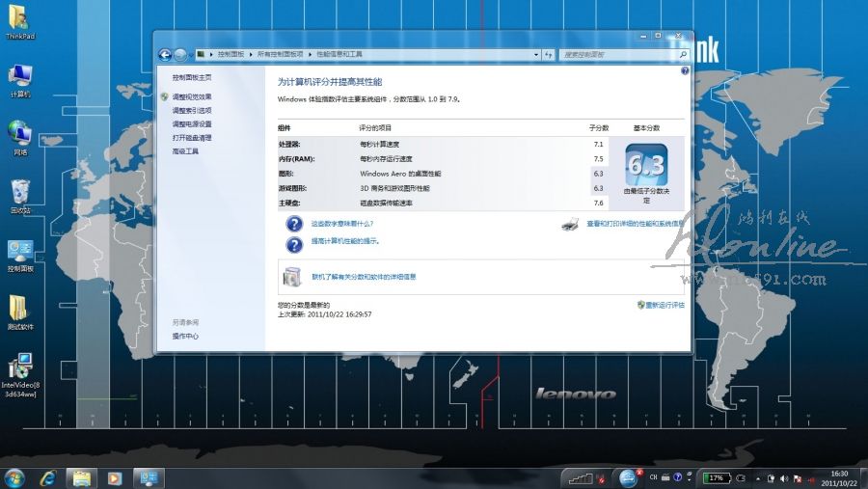Expand the address bar history dropdown
Viewport: 868px width, 489px height.
click(534, 55)
